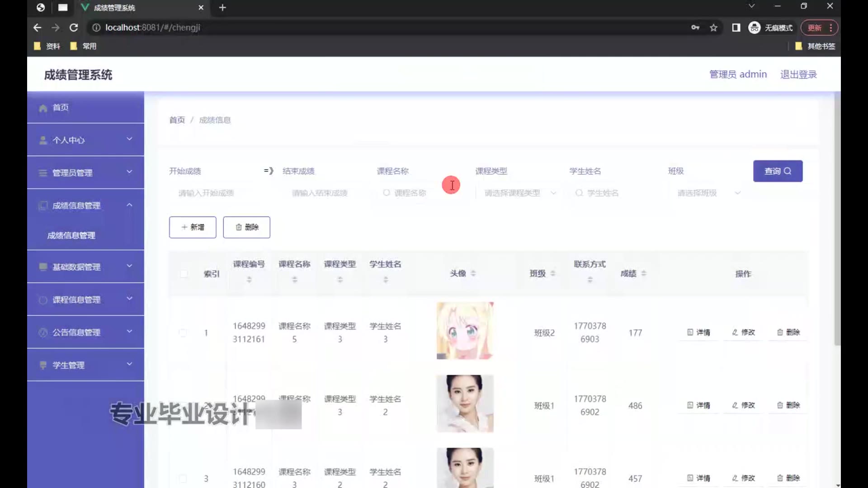
Task: Open the 请选择班级 dropdown
Action: click(x=708, y=193)
